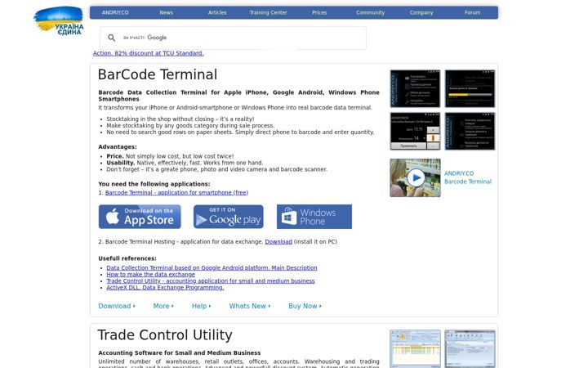Open the Google Play badge
Screen dimensions: 588x368
[229, 217]
